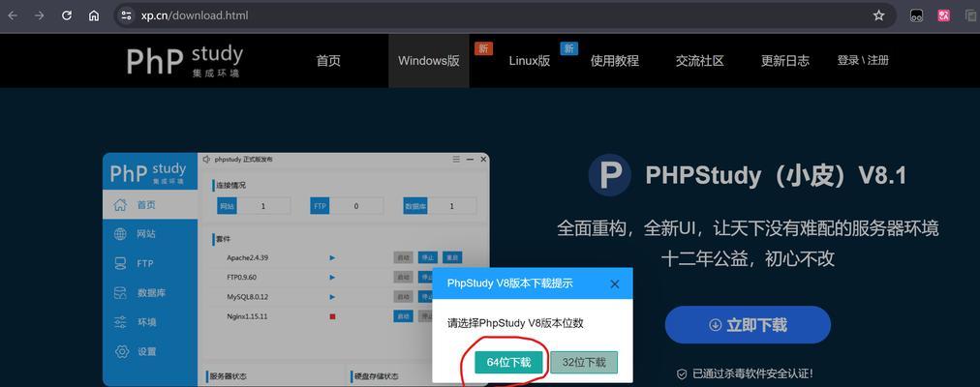This screenshot has height=387, width=980.
Task: Click the red 新 badge beside Windows版
Action: 484,48
